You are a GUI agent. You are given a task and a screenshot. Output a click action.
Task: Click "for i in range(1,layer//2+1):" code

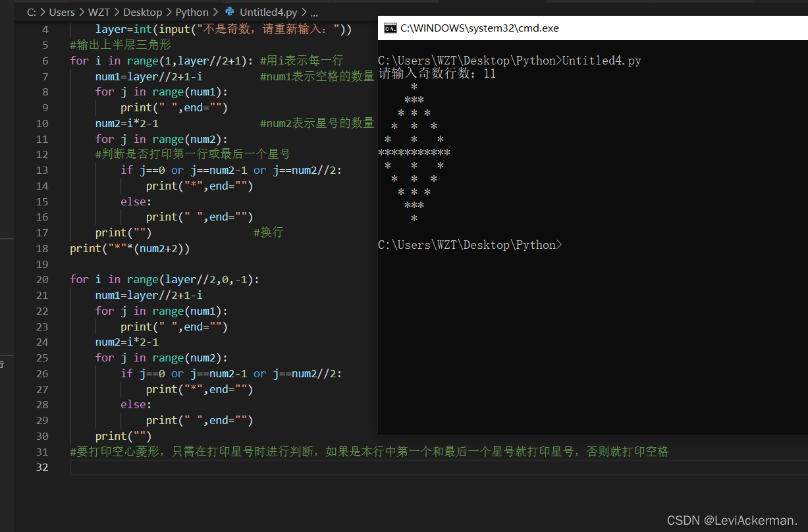tap(161, 61)
